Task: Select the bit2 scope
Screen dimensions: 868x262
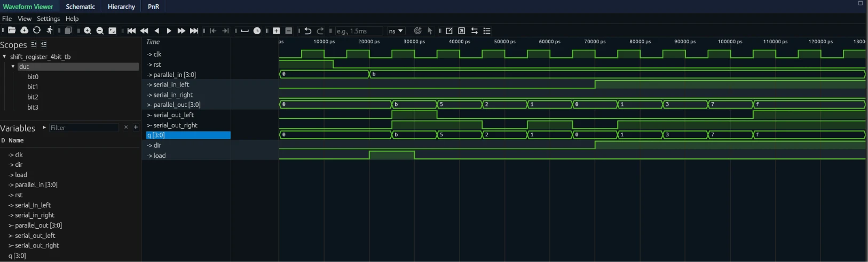Action: 33,97
